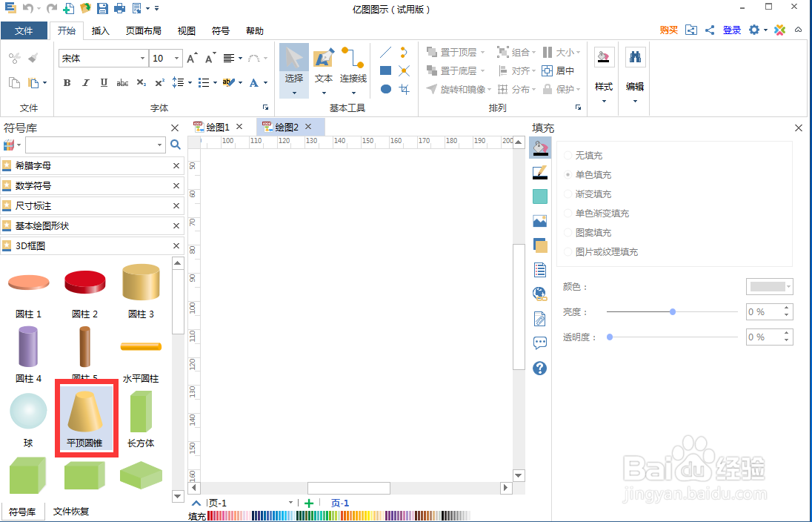Click the 登录 (Login) link

click(731, 30)
